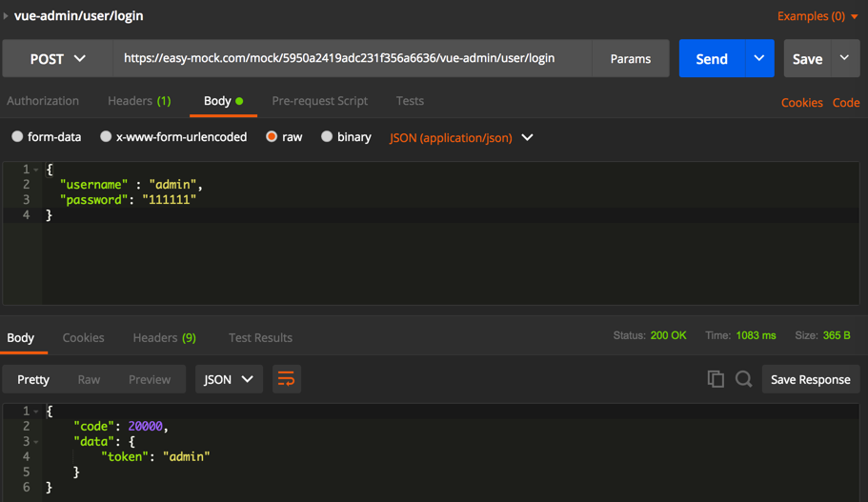Open the Examples (0) dropdown

point(817,16)
